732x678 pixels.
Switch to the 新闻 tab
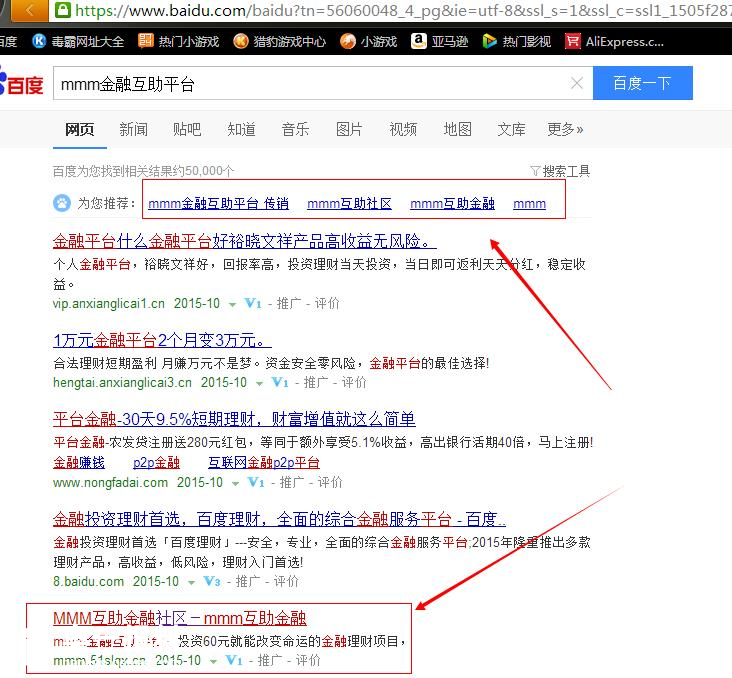pos(134,129)
